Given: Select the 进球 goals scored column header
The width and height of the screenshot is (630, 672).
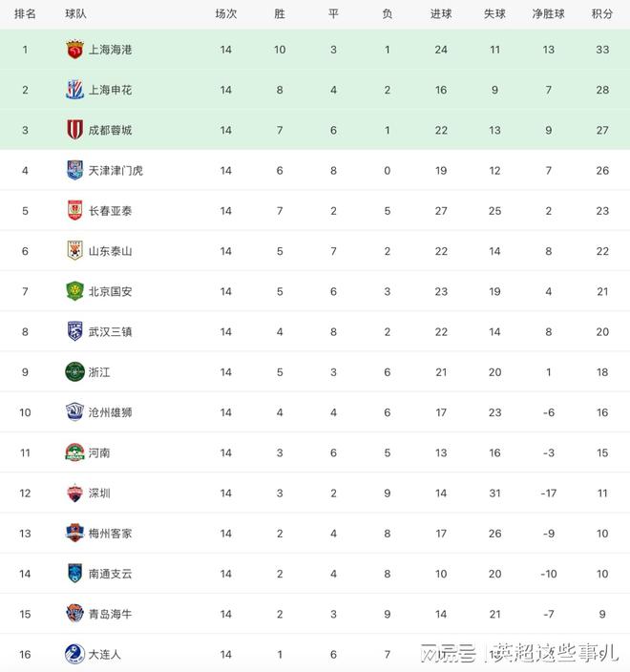Looking at the screenshot, I should click(441, 14).
